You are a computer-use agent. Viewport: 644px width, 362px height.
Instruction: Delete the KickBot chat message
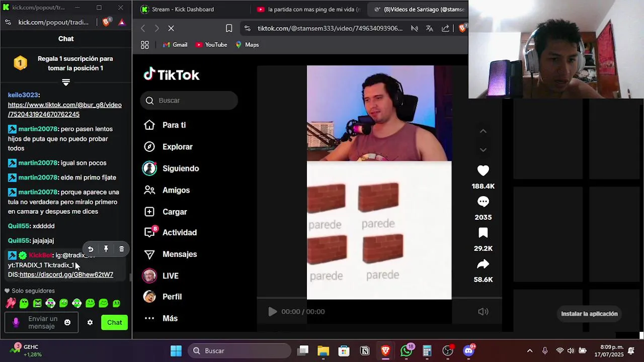click(x=122, y=249)
